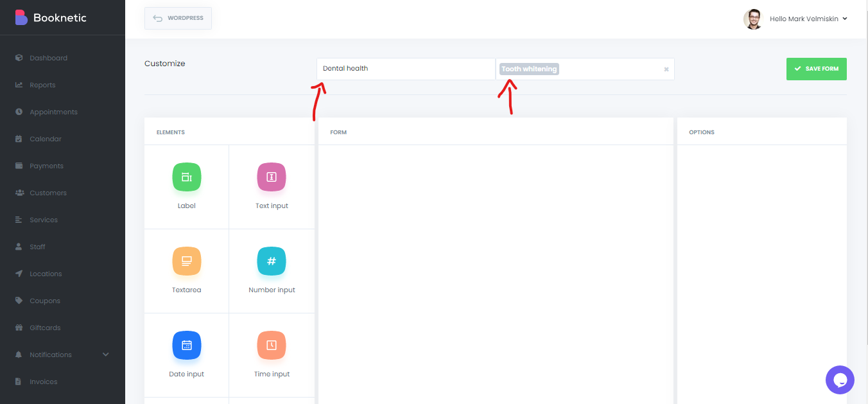The height and width of the screenshot is (404, 868).
Task: Click the Coupons tag icon
Action: coord(19,301)
